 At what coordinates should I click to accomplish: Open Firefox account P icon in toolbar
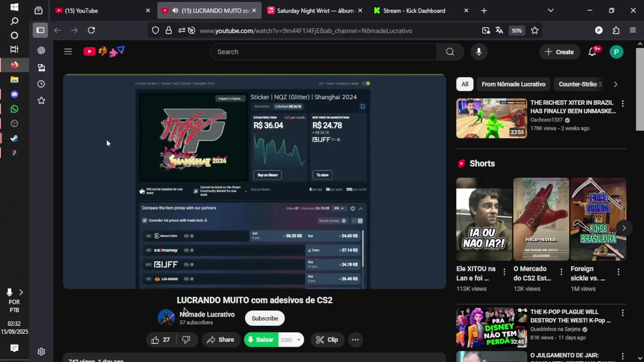[x=599, y=31]
